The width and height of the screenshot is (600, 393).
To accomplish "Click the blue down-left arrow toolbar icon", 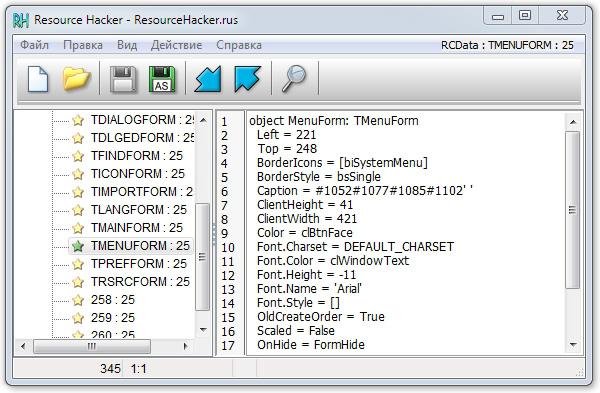I will (208, 79).
